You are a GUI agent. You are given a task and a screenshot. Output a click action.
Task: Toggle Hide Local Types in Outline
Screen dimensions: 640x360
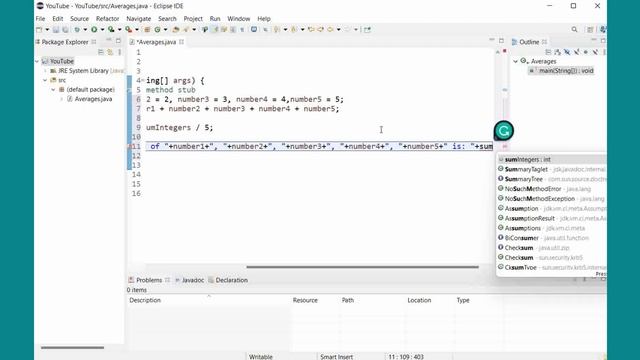[595, 52]
